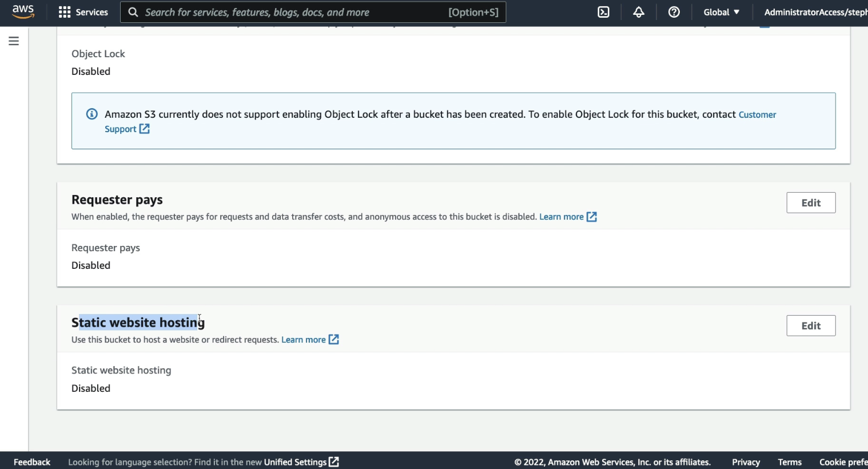The height and width of the screenshot is (469, 868).
Task: Edit the Static website hosting setting
Action: 811,325
